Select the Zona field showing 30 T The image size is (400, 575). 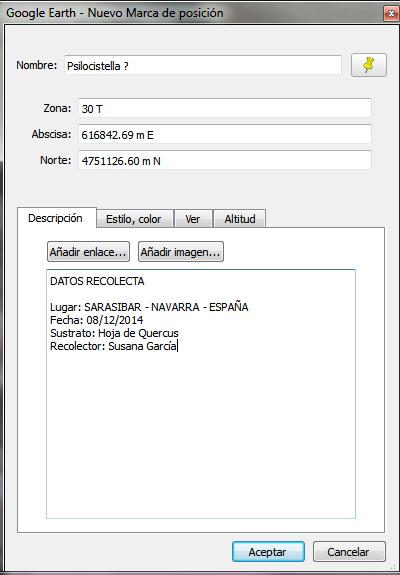(225, 109)
